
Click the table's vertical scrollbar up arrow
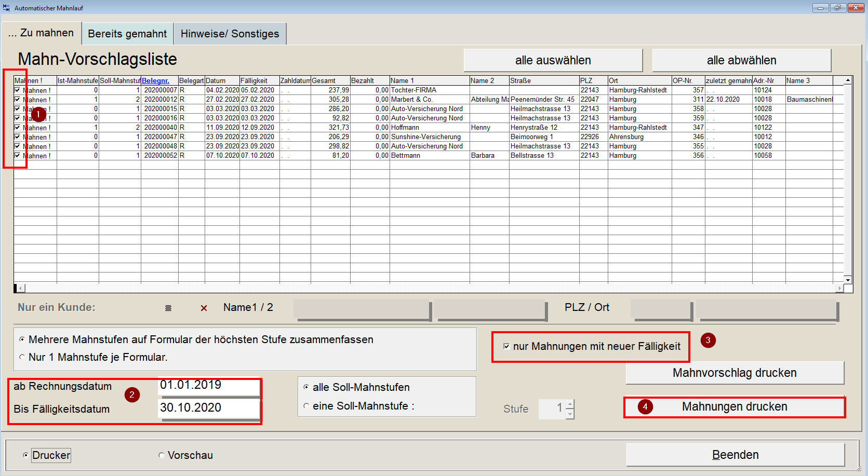pyautogui.click(x=848, y=80)
